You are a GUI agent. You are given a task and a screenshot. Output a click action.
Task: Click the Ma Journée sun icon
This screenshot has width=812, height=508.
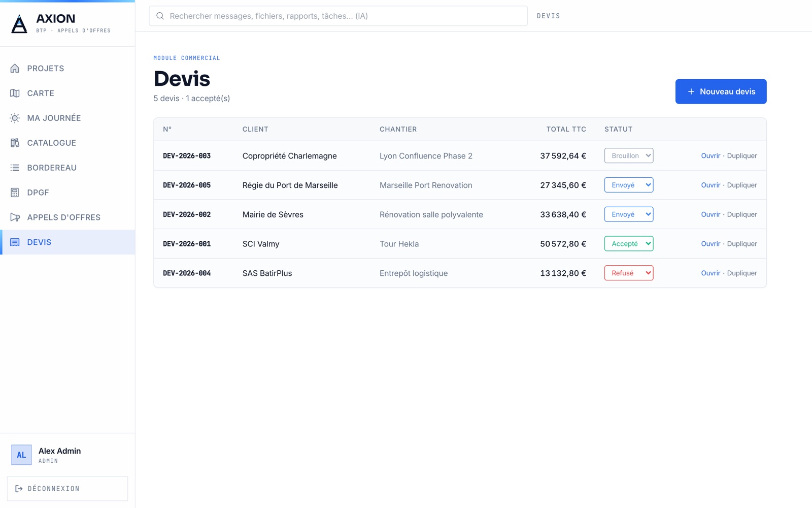[x=15, y=118]
